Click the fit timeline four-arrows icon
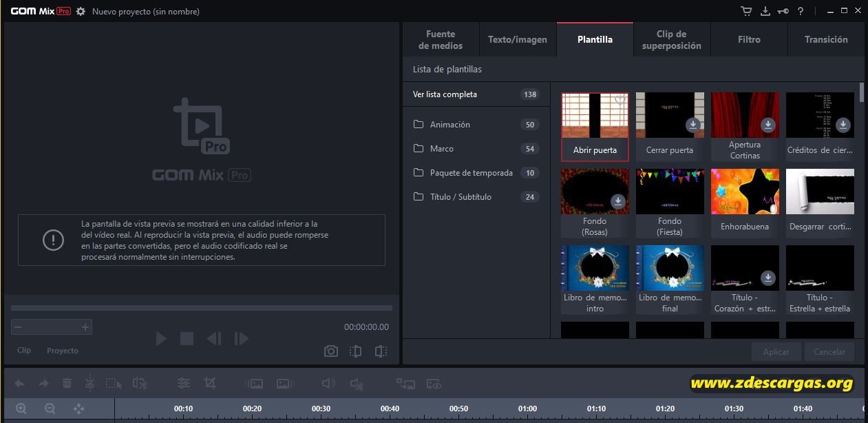The image size is (868, 423). click(78, 409)
